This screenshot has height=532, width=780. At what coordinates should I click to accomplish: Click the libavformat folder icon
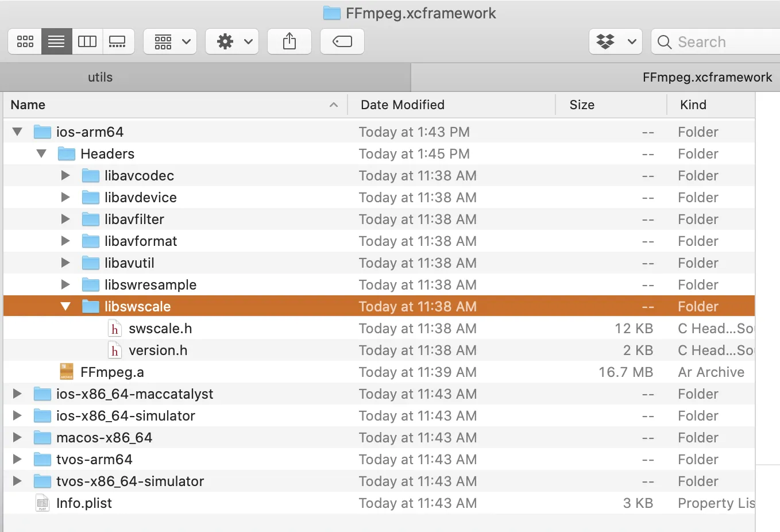click(x=91, y=241)
